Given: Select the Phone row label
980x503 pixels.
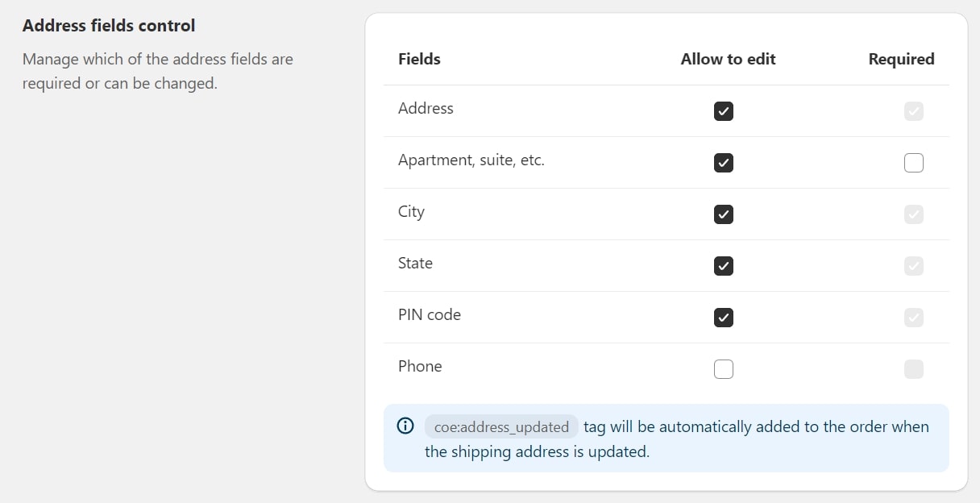Looking at the screenshot, I should [x=420, y=366].
